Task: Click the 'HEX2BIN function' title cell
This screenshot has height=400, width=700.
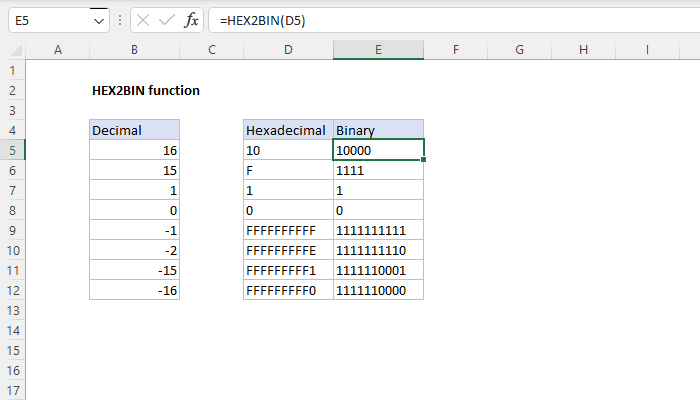Action: click(x=146, y=90)
